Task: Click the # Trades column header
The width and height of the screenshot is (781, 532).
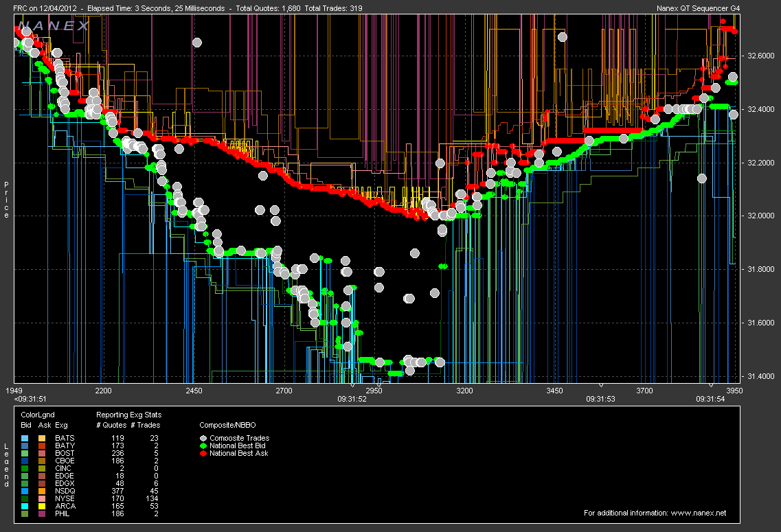Action: (145, 425)
